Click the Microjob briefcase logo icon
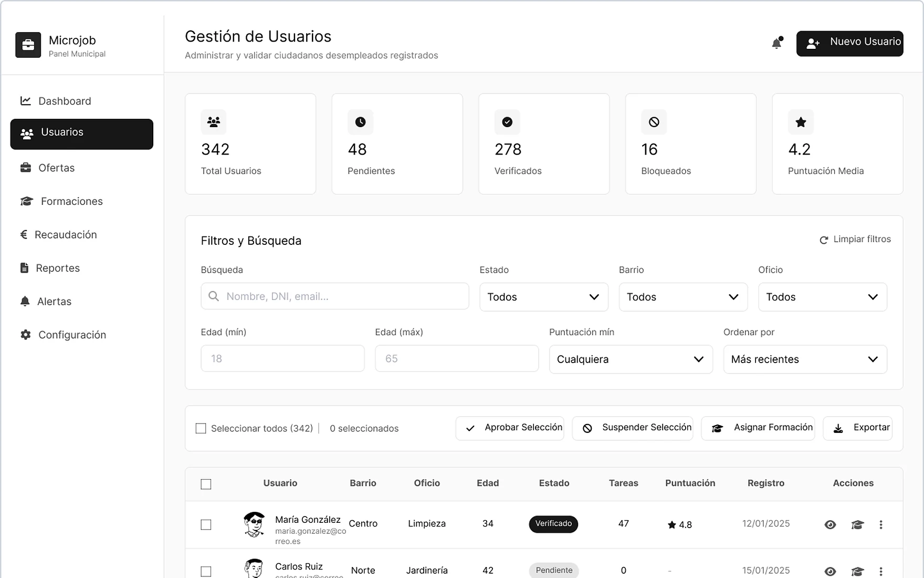 pos(28,45)
